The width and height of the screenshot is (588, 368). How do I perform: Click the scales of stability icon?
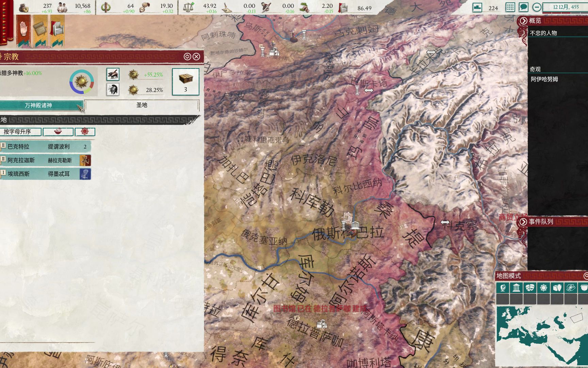tap(188, 7)
